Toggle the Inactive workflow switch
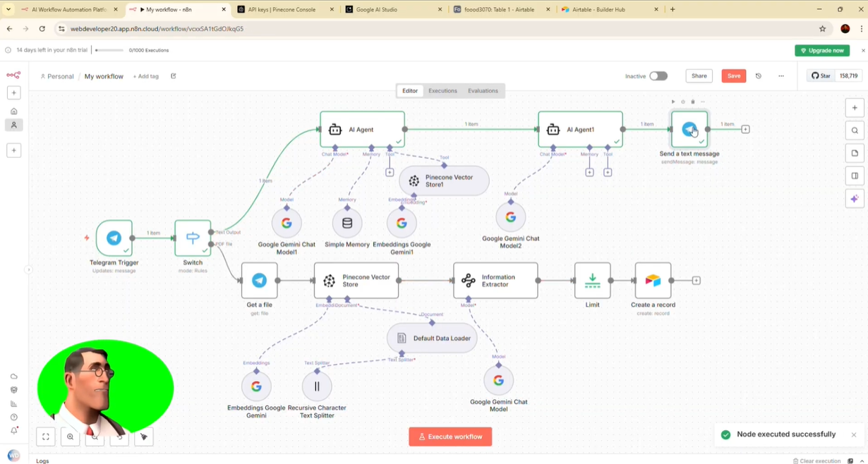The image size is (868, 464). [x=658, y=76]
